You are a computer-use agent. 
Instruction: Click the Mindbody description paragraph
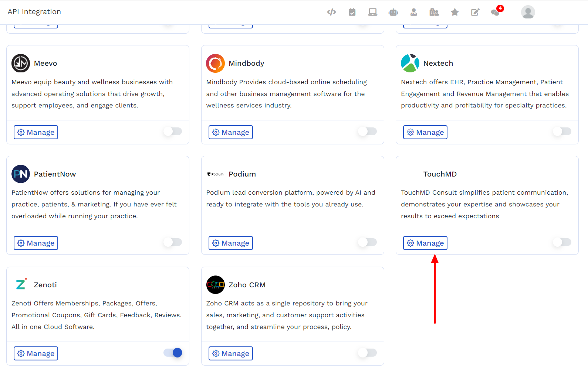287,94
